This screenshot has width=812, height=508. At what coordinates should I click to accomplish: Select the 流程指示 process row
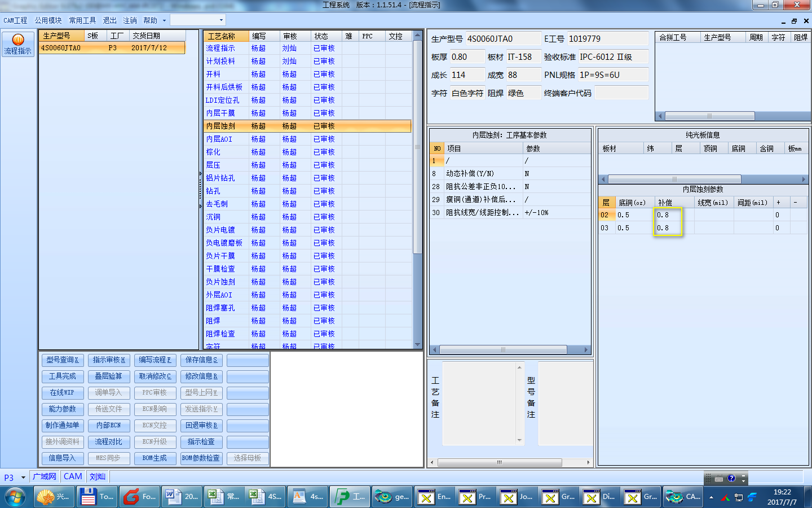[307, 49]
